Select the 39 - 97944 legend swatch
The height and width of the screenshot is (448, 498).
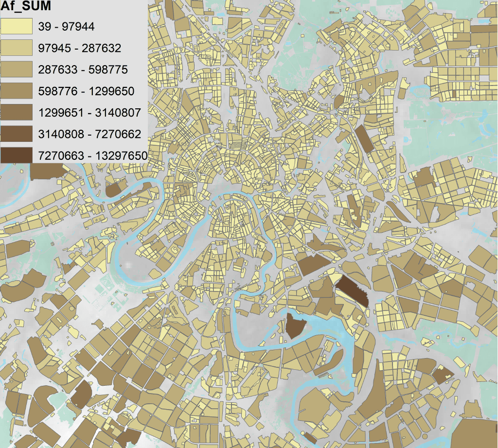[x=17, y=26]
